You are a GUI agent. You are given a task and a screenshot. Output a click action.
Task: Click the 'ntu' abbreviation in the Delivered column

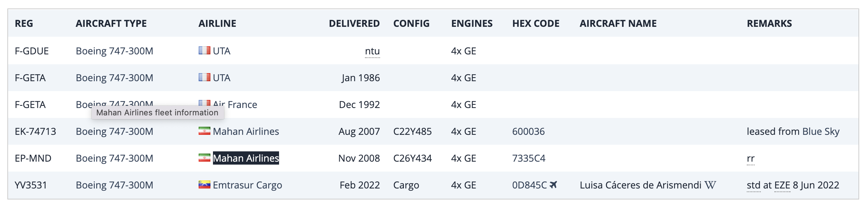click(x=372, y=51)
